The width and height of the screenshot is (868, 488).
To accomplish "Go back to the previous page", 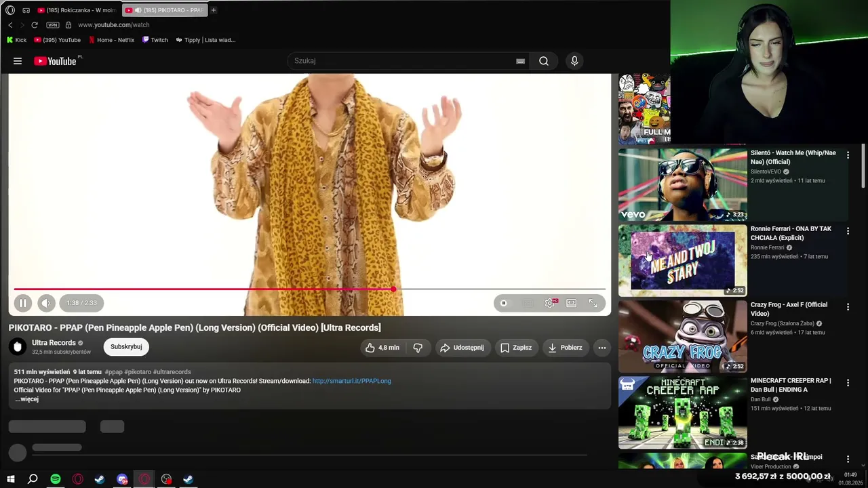I will (10, 25).
